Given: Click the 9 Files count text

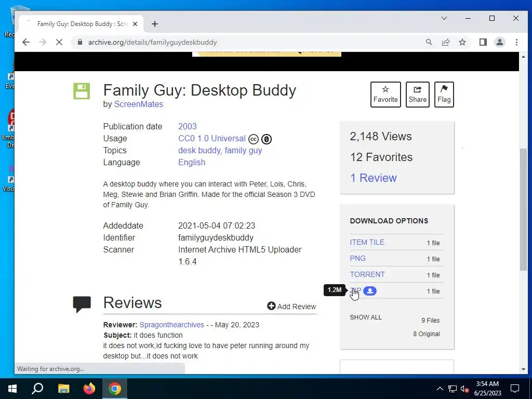Looking at the screenshot, I should click(x=431, y=320).
